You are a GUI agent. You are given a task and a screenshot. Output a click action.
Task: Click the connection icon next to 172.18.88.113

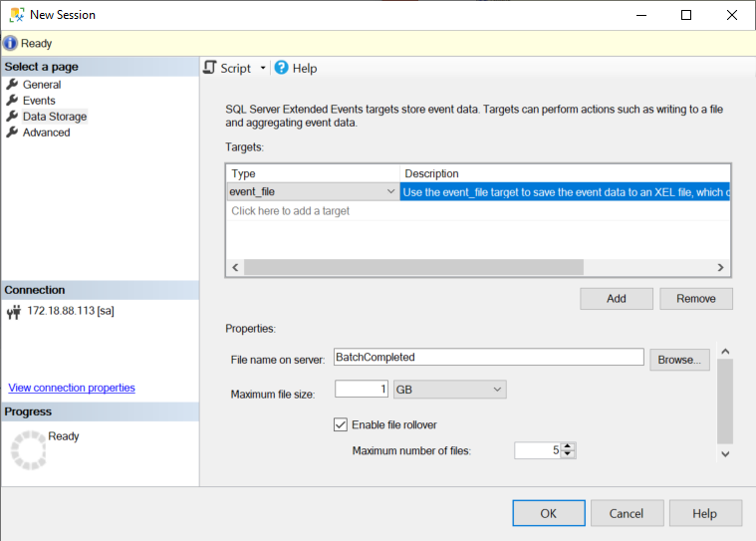(x=14, y=312)
